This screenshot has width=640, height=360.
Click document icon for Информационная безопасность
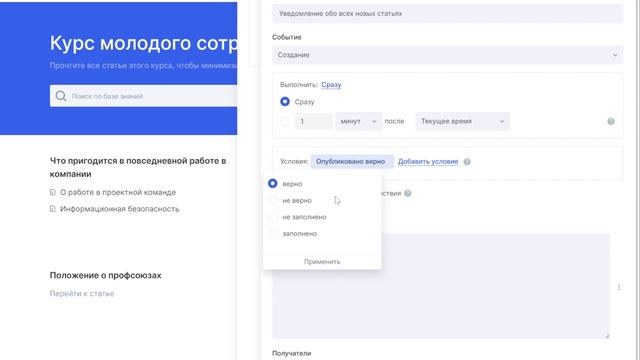point(53,209)
